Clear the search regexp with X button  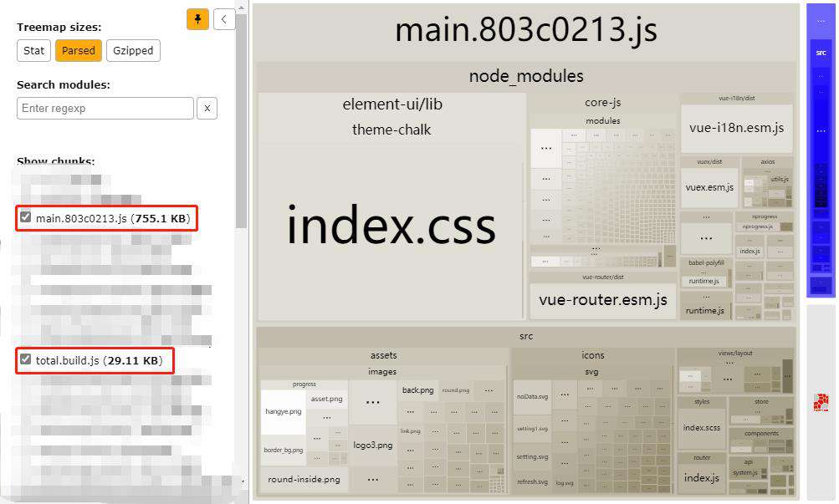(207, 109)
